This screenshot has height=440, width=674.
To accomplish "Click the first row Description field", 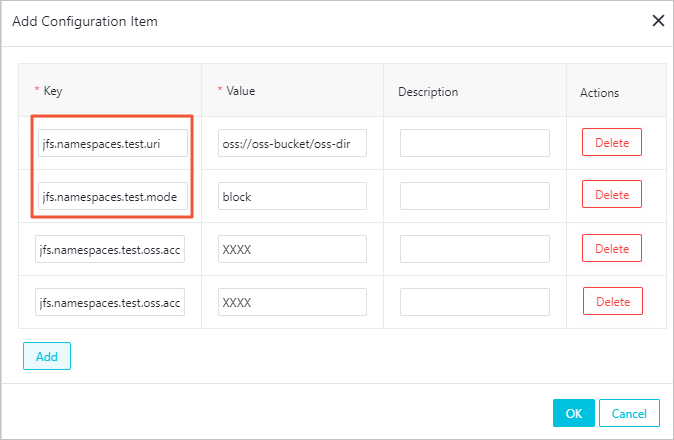I will click(475, 143).
